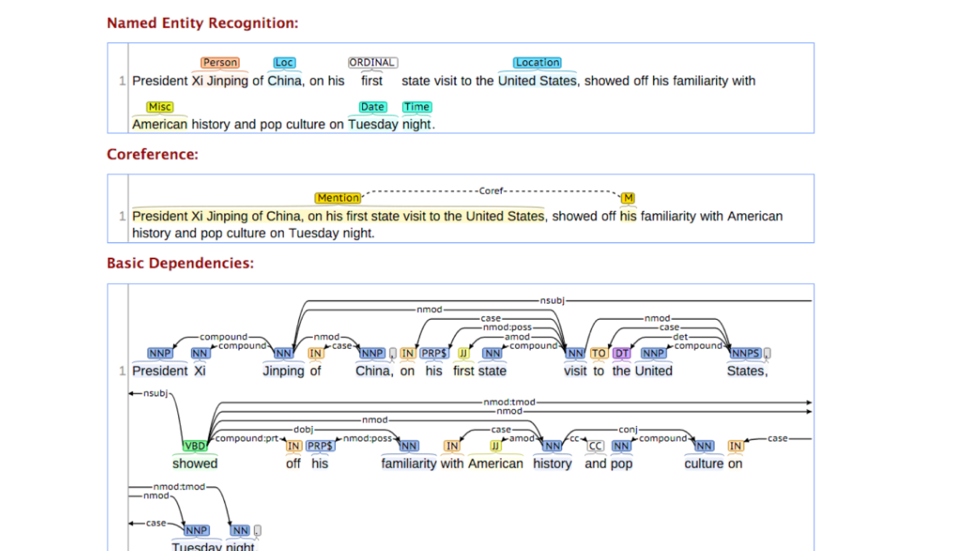This screenshot has width=980, height=551.
Task: Click the NNPS tag above States
Action: (745, 354)
